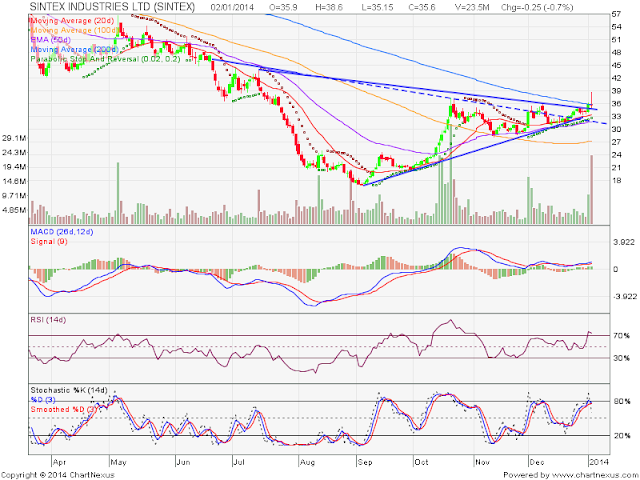Select the Moving Average (200d) legend label
The height and width of the screenshot is (480, 640).
(74, 49)
